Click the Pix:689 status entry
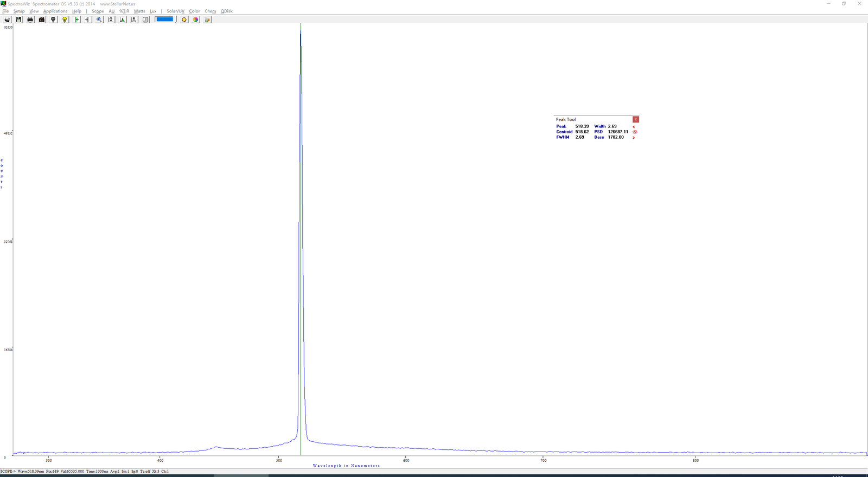 point(52,472)
